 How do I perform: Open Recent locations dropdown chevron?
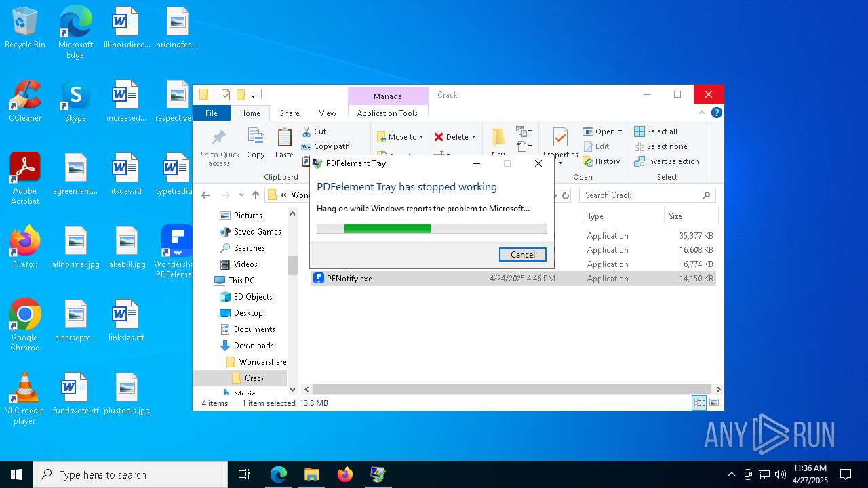click(x=241, y=195)
